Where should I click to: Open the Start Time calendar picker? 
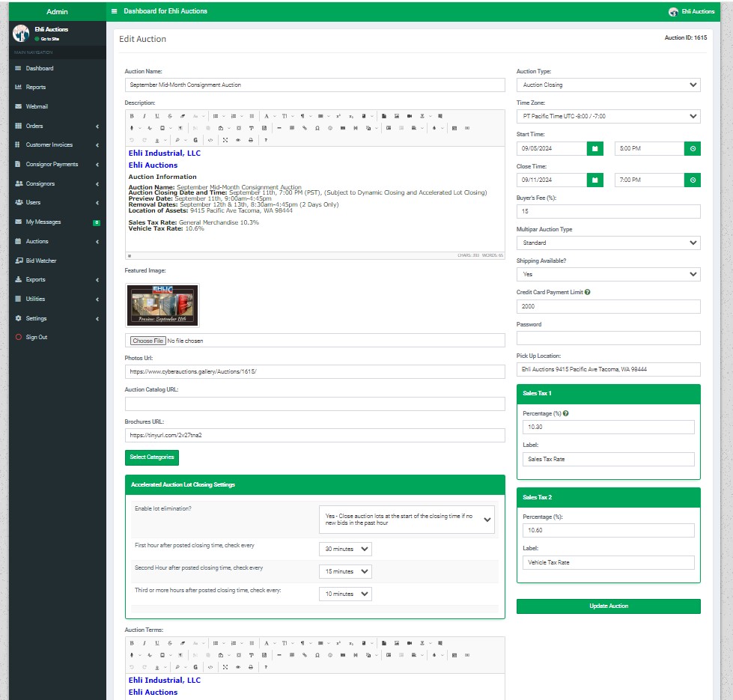[594, 148]
